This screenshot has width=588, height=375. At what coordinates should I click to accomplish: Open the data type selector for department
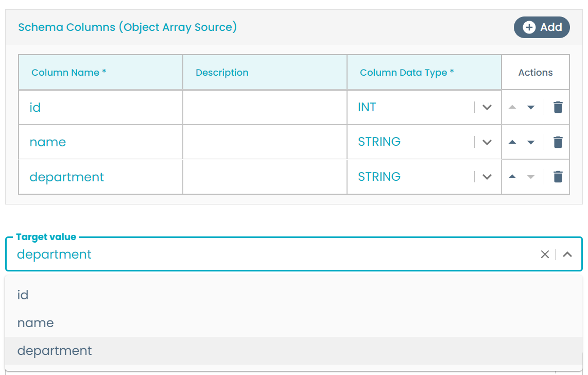487,176
